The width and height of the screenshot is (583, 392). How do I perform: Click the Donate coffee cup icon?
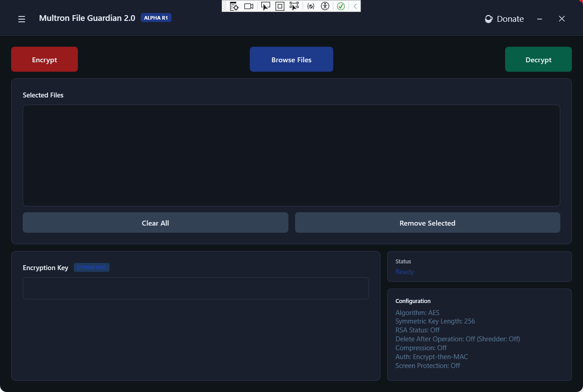click(489, 19)
